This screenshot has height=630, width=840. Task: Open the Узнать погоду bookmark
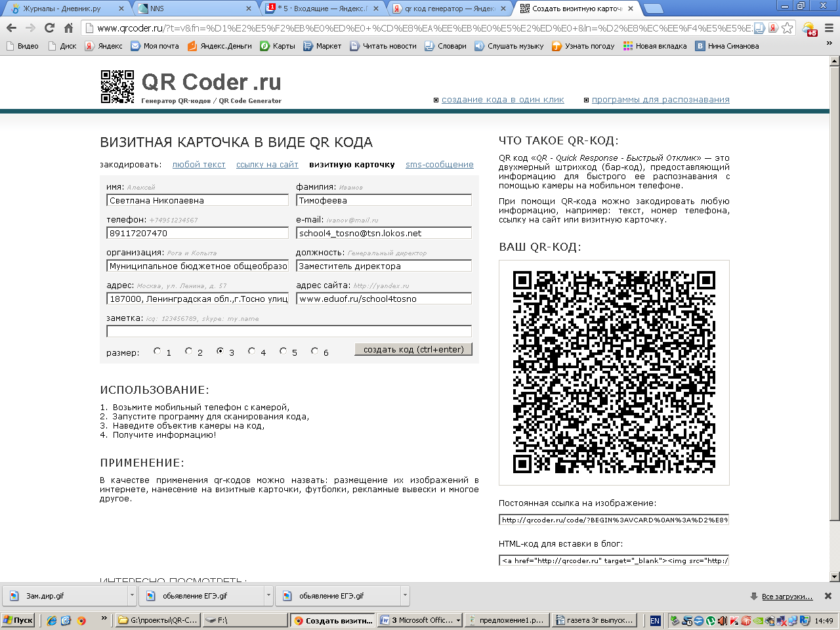tap(583, 46)
